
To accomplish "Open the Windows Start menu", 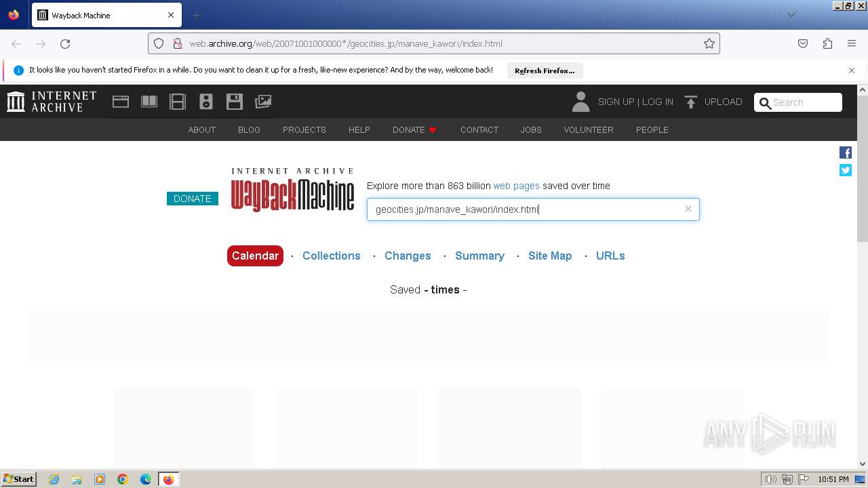I will 19,479.
